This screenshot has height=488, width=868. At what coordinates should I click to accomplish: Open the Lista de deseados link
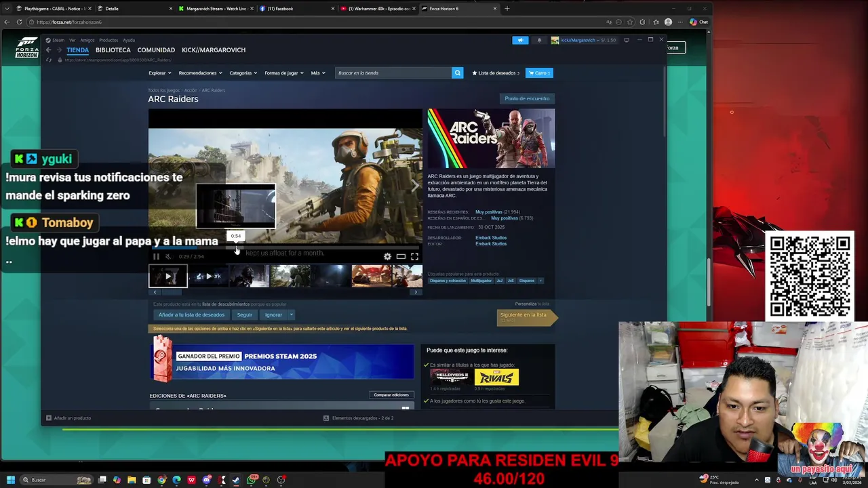496,73
